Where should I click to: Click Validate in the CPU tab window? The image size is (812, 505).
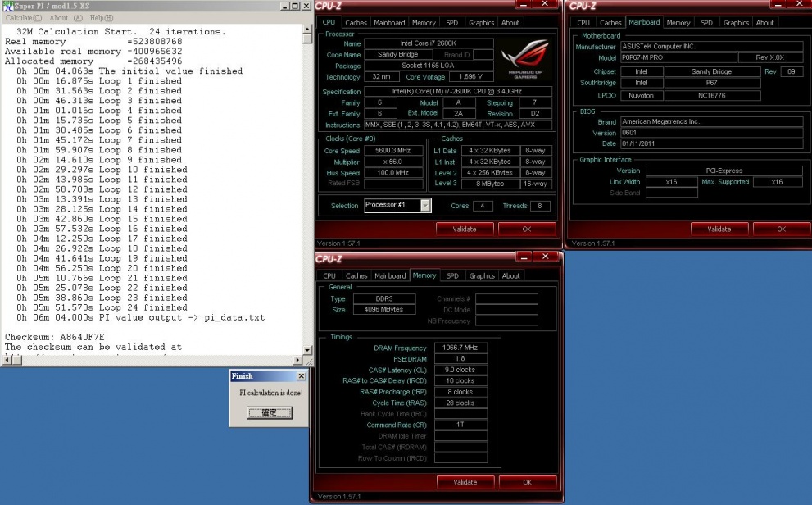(464, 230)
